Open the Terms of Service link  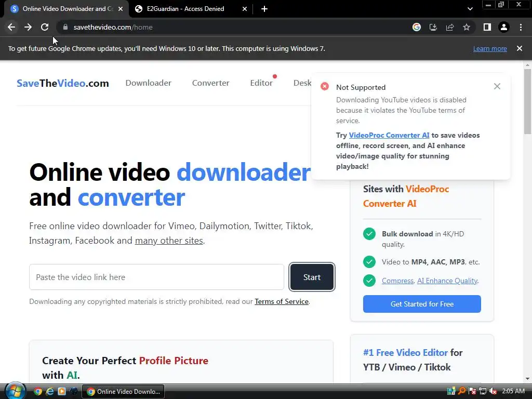282,301
